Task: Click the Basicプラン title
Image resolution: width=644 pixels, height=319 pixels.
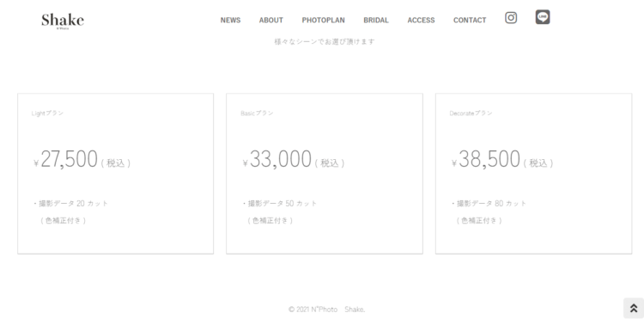Action: [257, 113]
